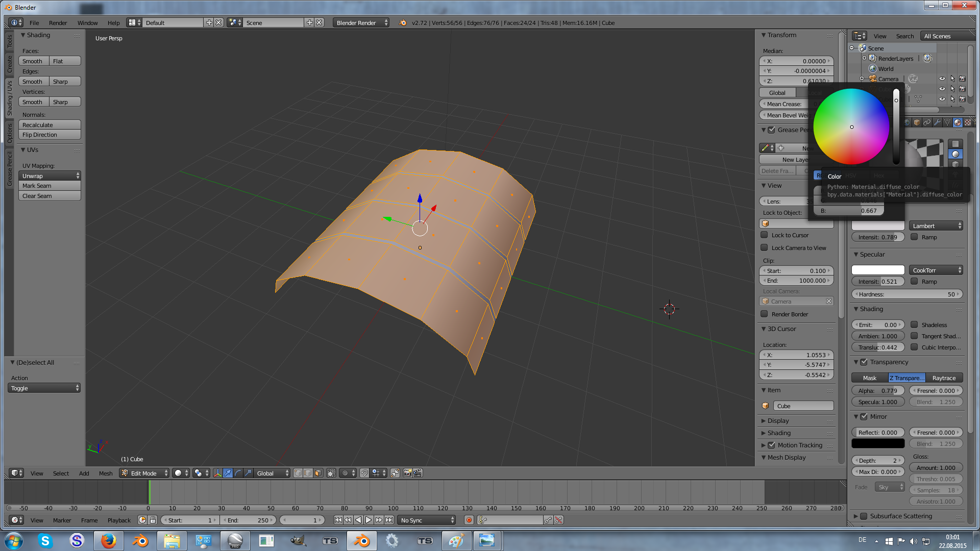The width and height of the screenshot is (980, 551).
Task: Expand the Display panel
Action: tap(778, 421)
